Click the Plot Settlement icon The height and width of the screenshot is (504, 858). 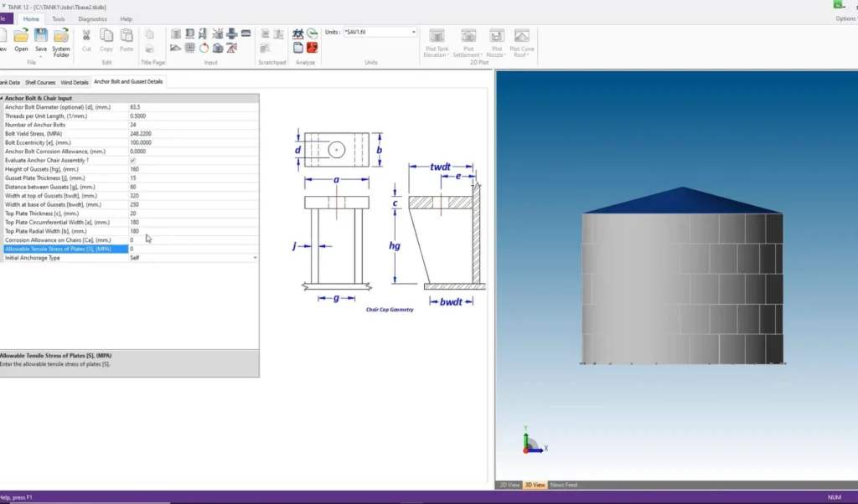point(468,36)
